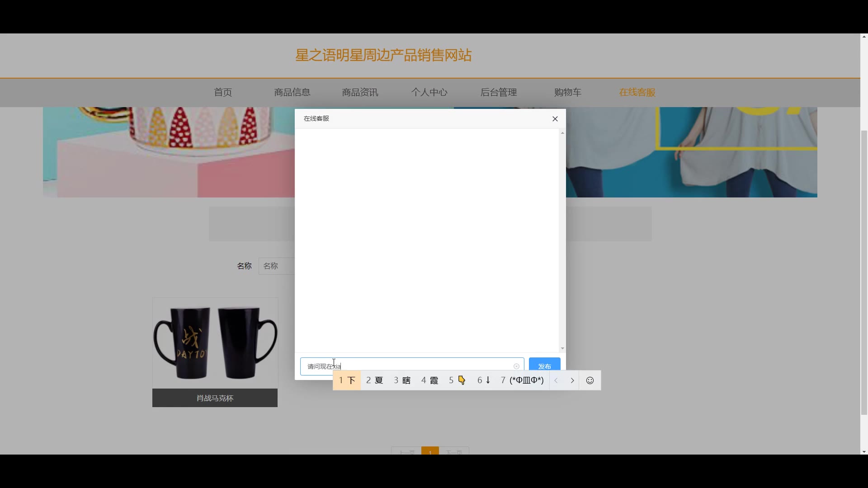Open the 购物车 shopping cart page
Image resolution: width=868 pixels, height=488 pixels.
[x=568, y=92]
